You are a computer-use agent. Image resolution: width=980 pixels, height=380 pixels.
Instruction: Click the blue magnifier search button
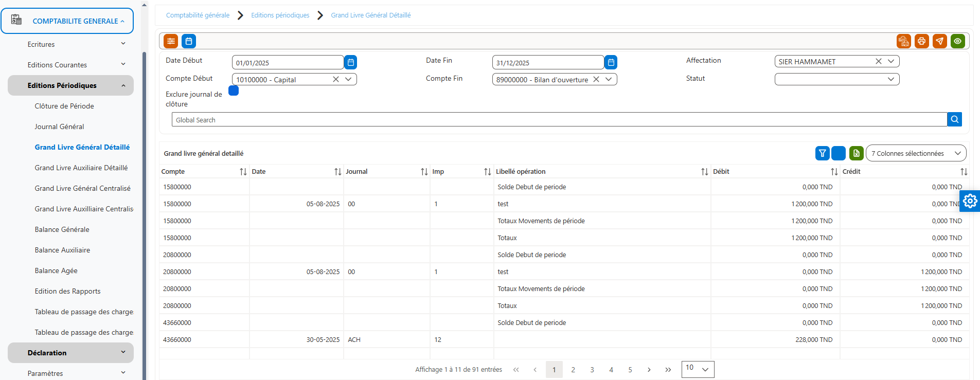coord(954,119)
